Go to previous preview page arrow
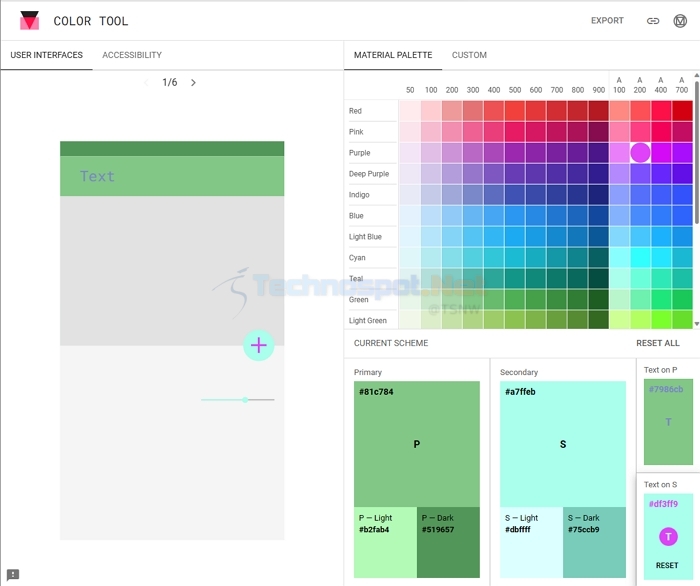700x586 pixels. [146, 83]
